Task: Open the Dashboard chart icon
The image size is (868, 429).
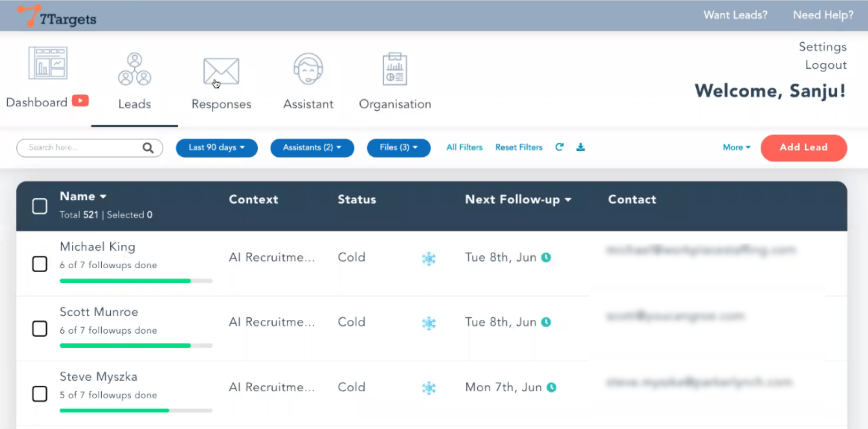Action: tap(48, 63)
